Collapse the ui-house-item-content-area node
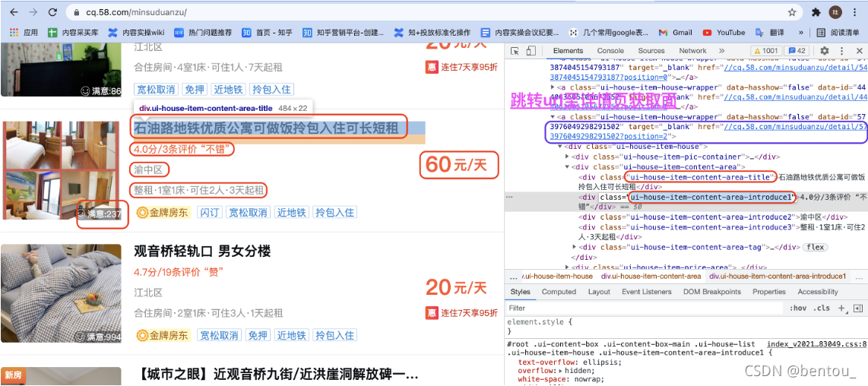The width and height of the screenshot is (868, 386). (567, 166)
